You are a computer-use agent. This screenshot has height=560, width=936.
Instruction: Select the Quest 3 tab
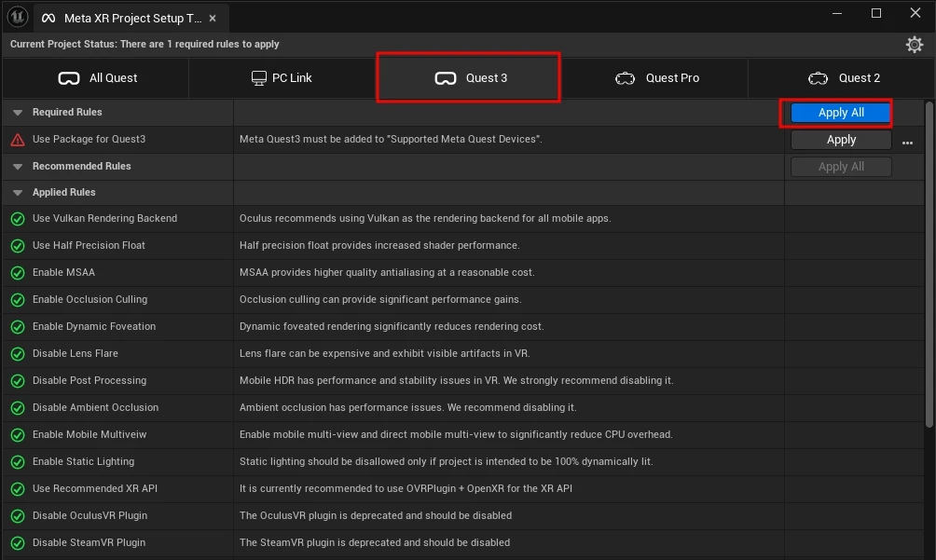(x=469, y=78)
